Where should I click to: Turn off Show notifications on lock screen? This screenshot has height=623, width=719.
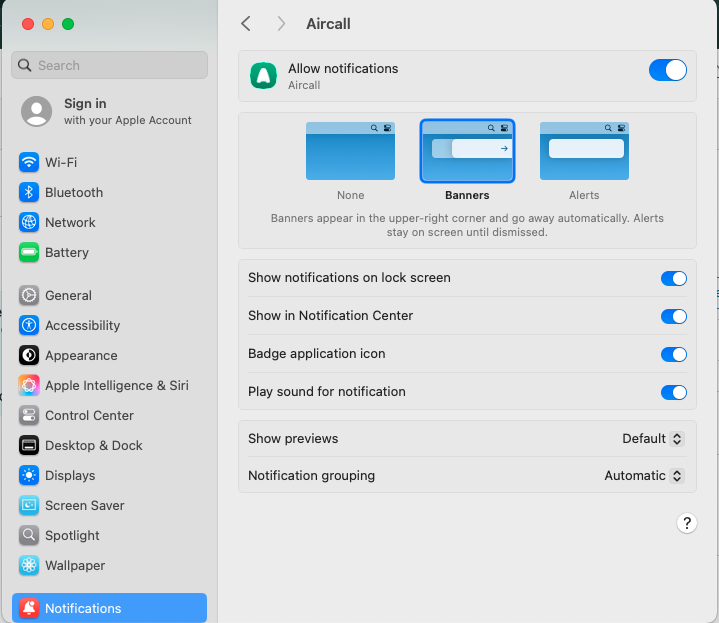pyautogui.click(x=673, y=278)
